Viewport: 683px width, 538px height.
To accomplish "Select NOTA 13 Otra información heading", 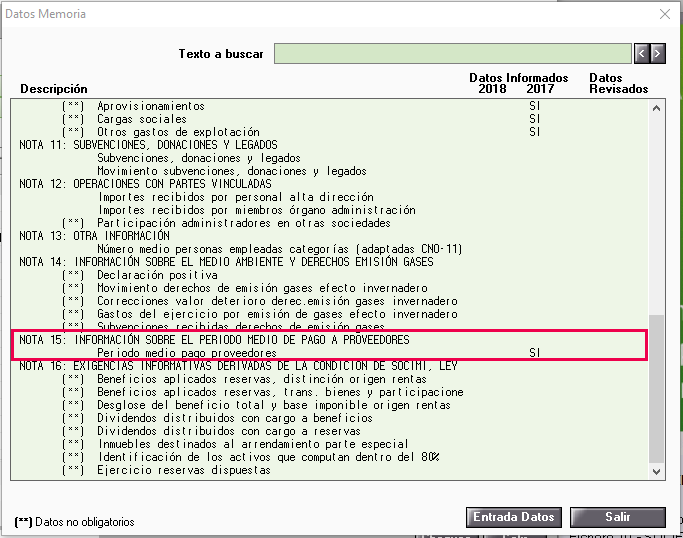I will [x=330, y=236].
